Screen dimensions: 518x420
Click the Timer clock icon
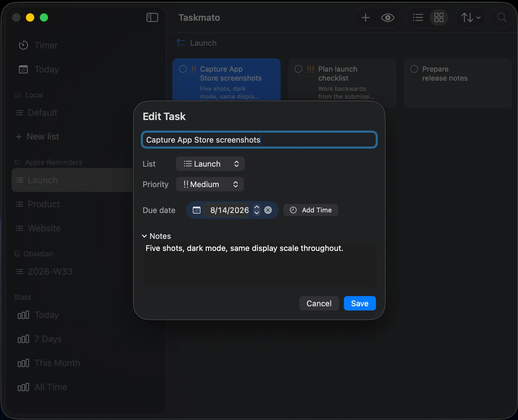click(23, 45)
